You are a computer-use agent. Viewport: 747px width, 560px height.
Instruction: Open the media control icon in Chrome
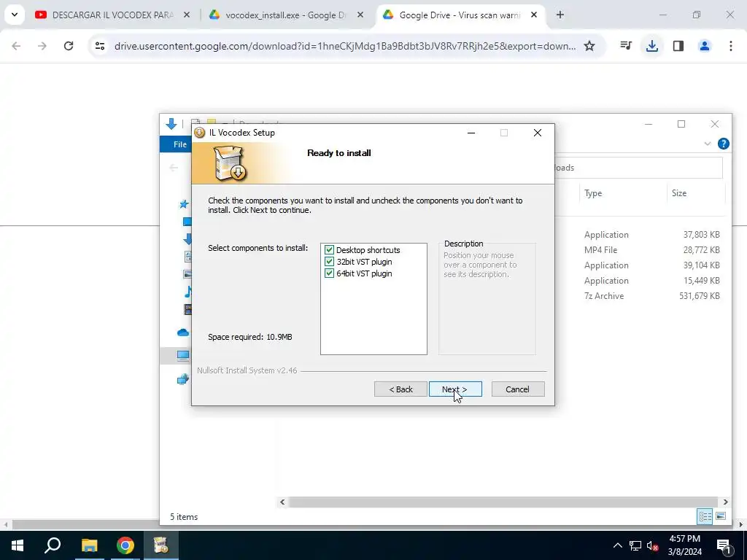pyautogui.click(x=625, y=46)
